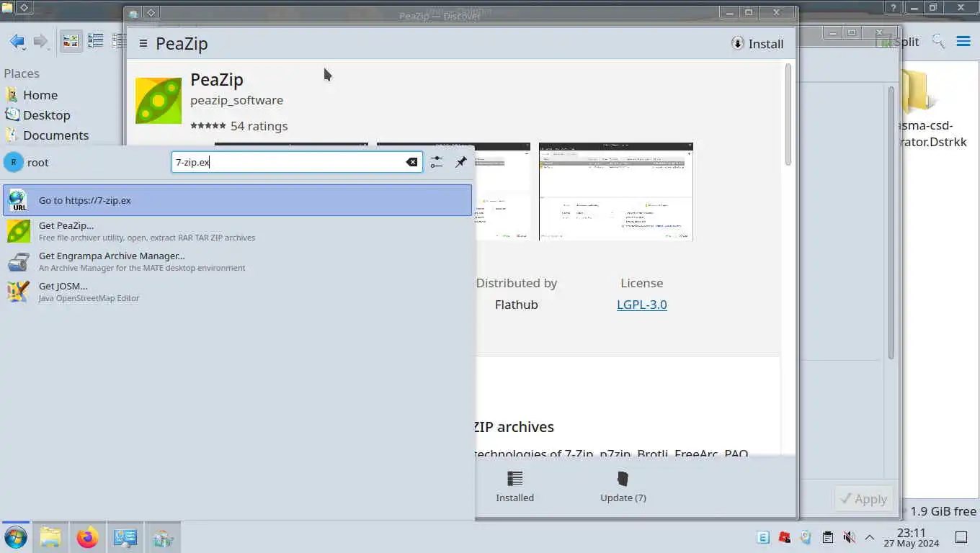Screen dimensions: 980x553
Task: Open the LGPL-3.0 license link
Action: 641,305
